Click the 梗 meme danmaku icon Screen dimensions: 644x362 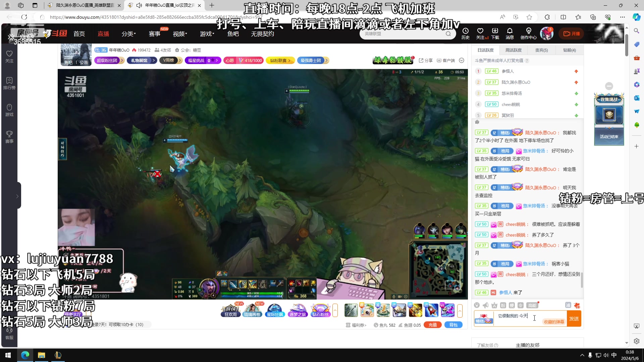[512, 305]
